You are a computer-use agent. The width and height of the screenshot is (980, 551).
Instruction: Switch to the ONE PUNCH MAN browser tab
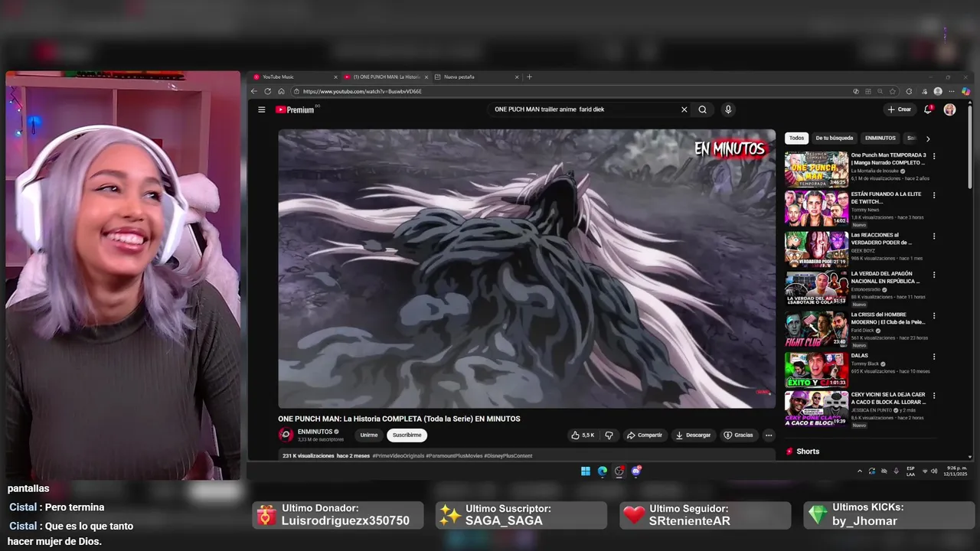pyautogui.click(x=386, y=77)
